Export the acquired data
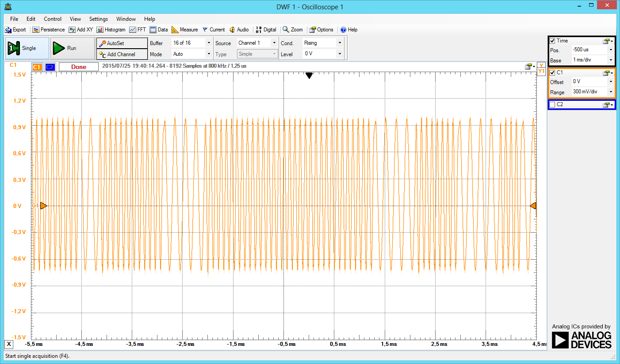 click(15, 30)
